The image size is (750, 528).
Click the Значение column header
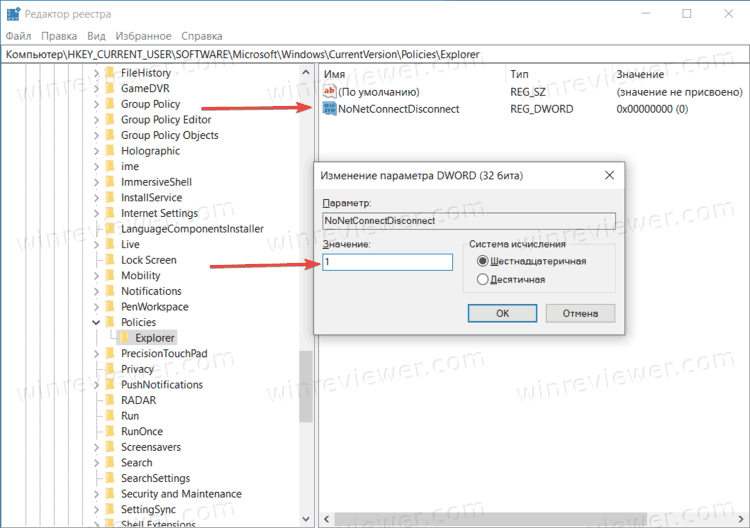point(640,74)
